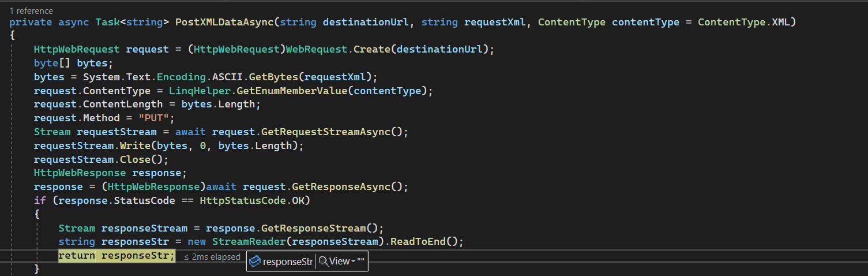Click "HttpStatusCode.OK" constant
The image size is (868, 276).
pyautogui.click(x=252, y=201)
